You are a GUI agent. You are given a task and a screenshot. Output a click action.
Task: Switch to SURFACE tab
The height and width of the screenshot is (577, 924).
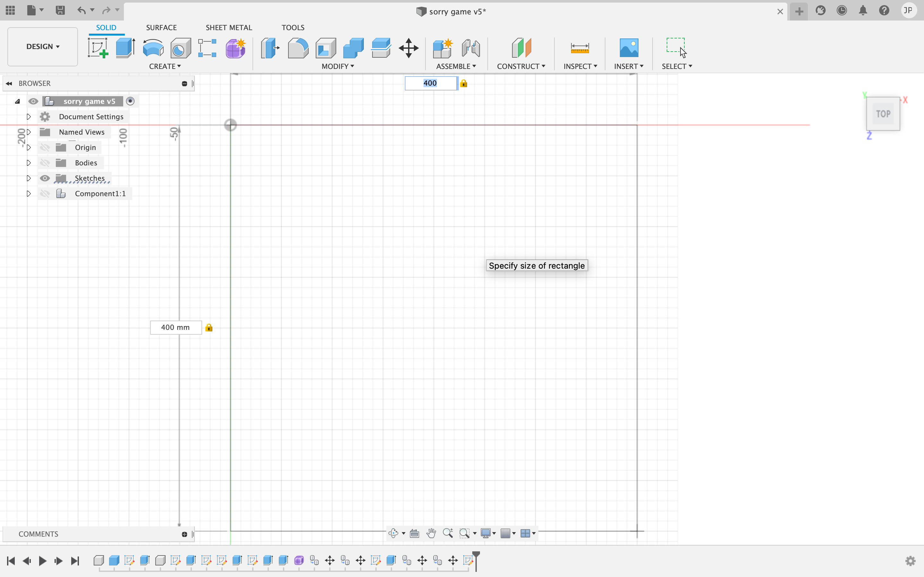point(161,27)
